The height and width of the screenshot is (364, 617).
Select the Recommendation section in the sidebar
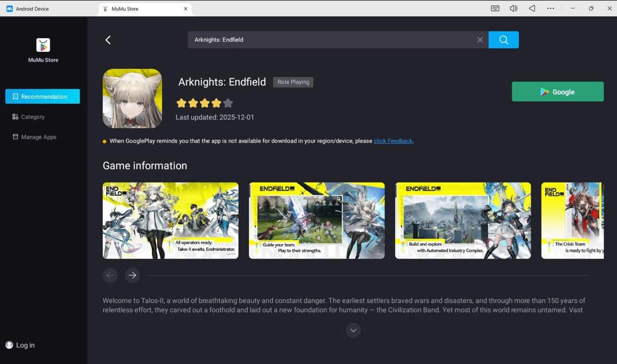pos(43,96)
